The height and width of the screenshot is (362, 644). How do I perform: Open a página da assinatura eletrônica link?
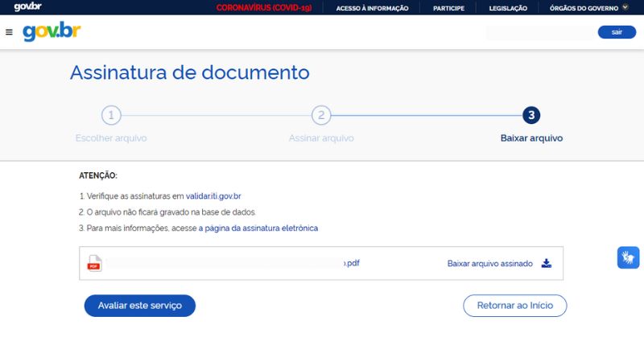258,228
